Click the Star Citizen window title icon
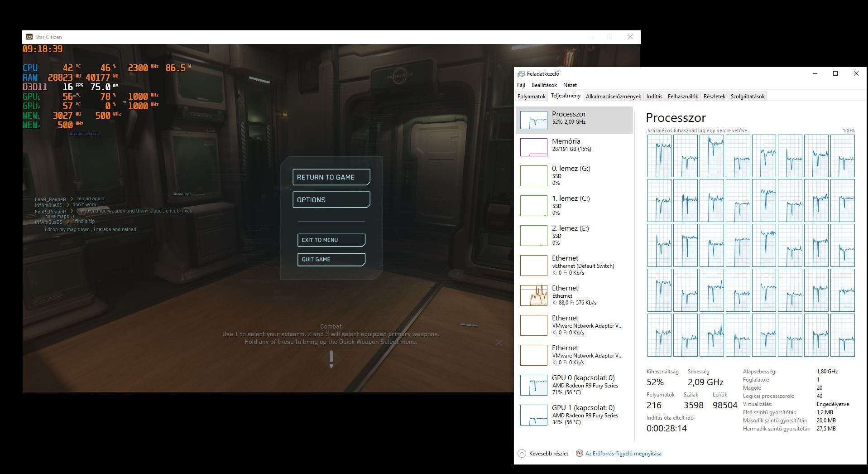This screenshot has height=474, width=868. (29, 37)
